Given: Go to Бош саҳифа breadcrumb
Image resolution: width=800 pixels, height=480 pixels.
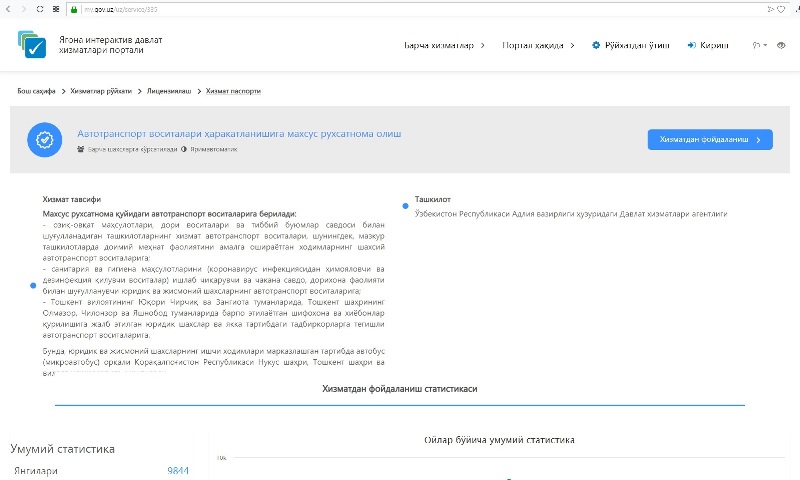Looking at the screenshot, I should coord(36,91).
